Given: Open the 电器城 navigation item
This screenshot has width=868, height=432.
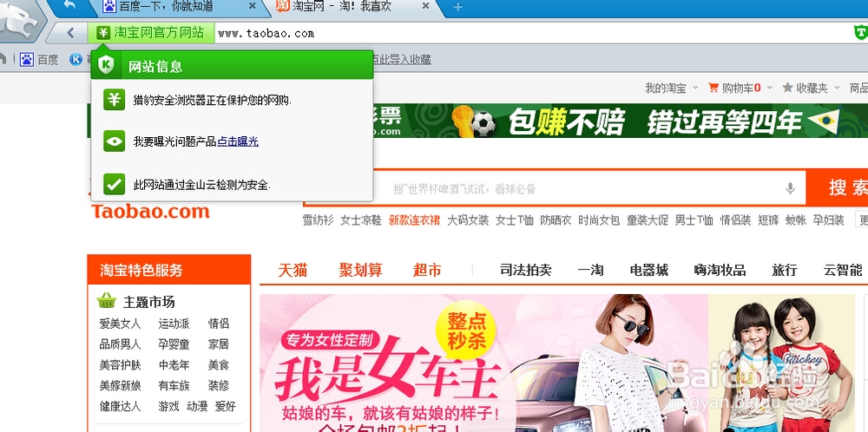Looking at the screenshot, I should (649, 270).
